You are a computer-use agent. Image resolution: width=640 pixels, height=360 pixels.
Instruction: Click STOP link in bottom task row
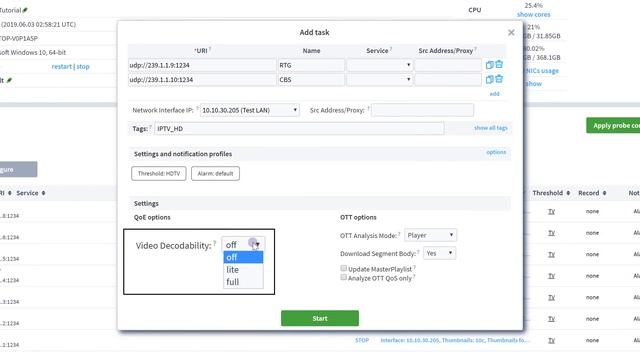[362, 340]
